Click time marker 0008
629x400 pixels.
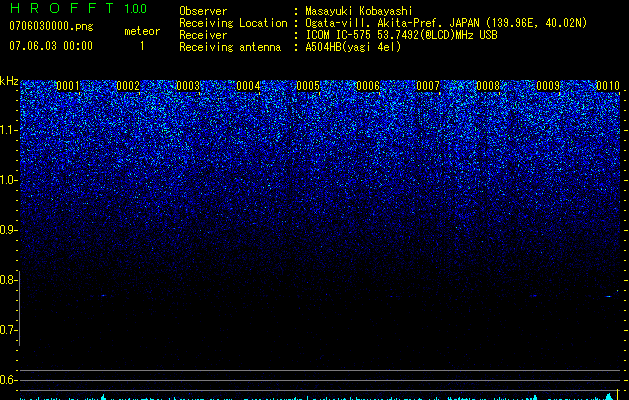pyautogui.click(x=488, y=86)
